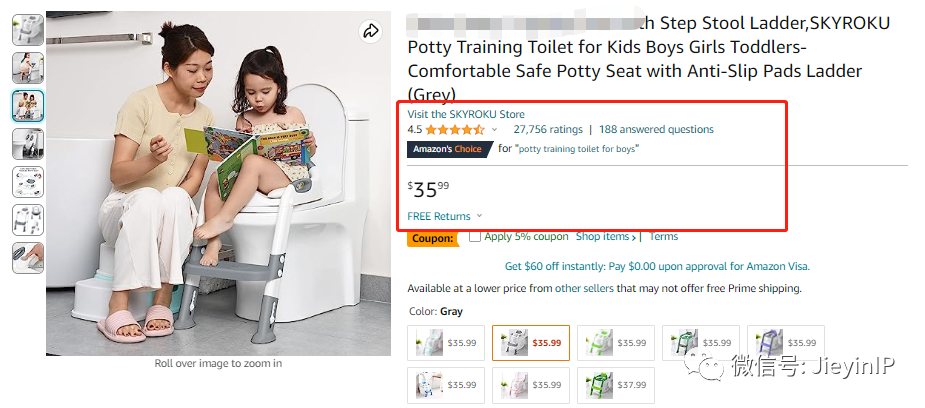Open the last gallery thumbnail showing a hand
The height and width of the screenshot is (408, 925).
tap(28, 258)
